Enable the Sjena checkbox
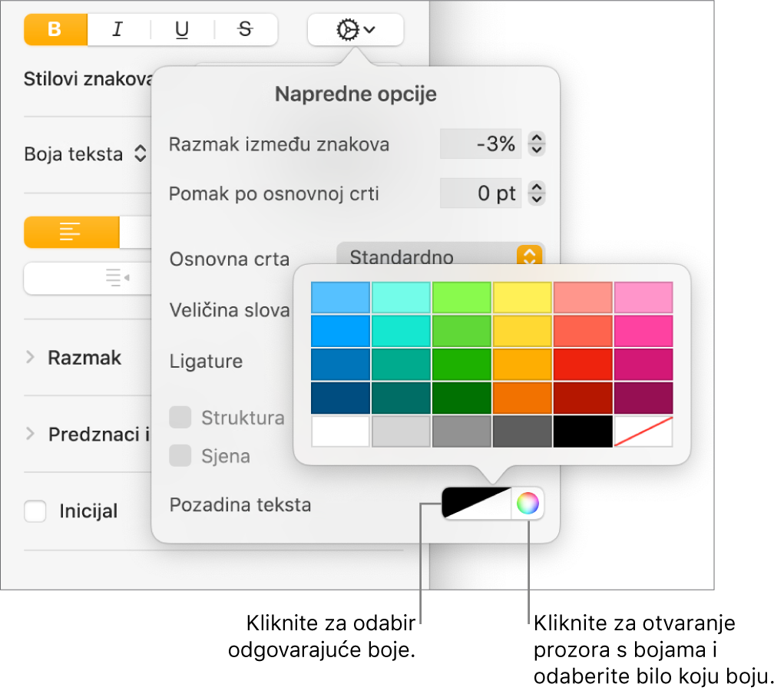Viewport: 784px width, 694px height. pos(180,455)
